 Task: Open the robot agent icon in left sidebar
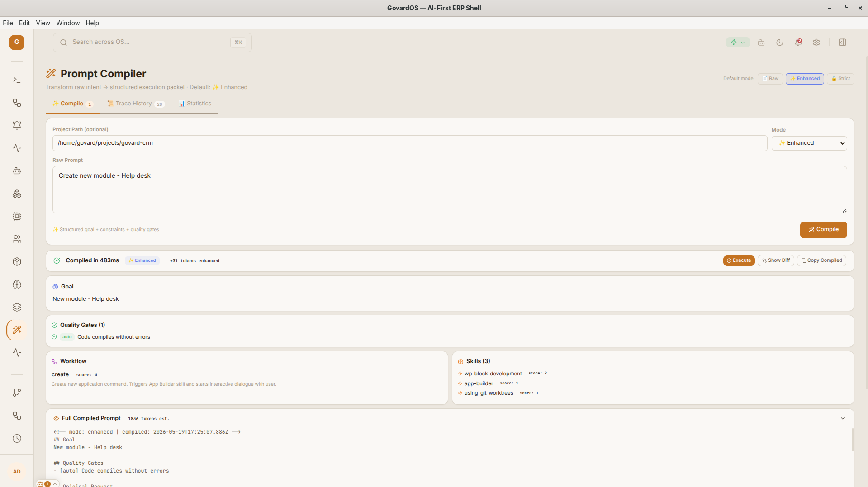pos(17,171)
